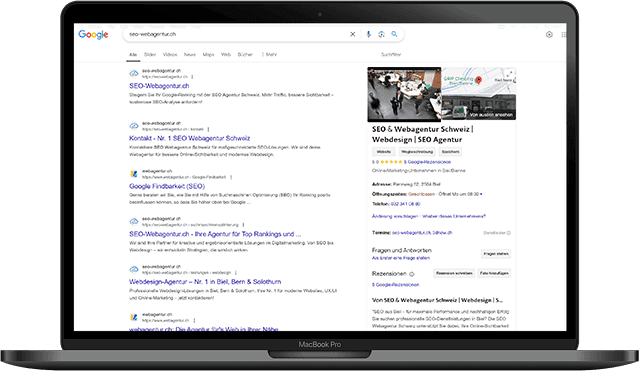Image resolution: width=640 pixels, height=380 pixels.
Task: Click the favicon of the last webagentur.ch result
Action: [134, 317]
